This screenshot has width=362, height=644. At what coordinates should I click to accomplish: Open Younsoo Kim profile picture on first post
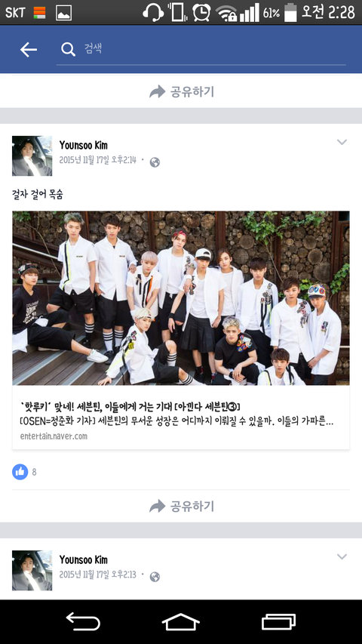pyautogui.click(x=32, y=156)
